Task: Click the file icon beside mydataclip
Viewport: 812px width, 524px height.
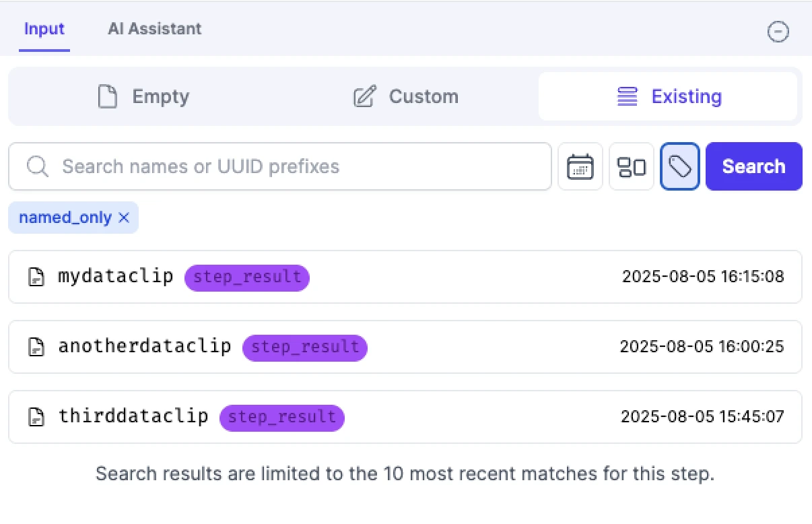Action: [x=36, y=277]
